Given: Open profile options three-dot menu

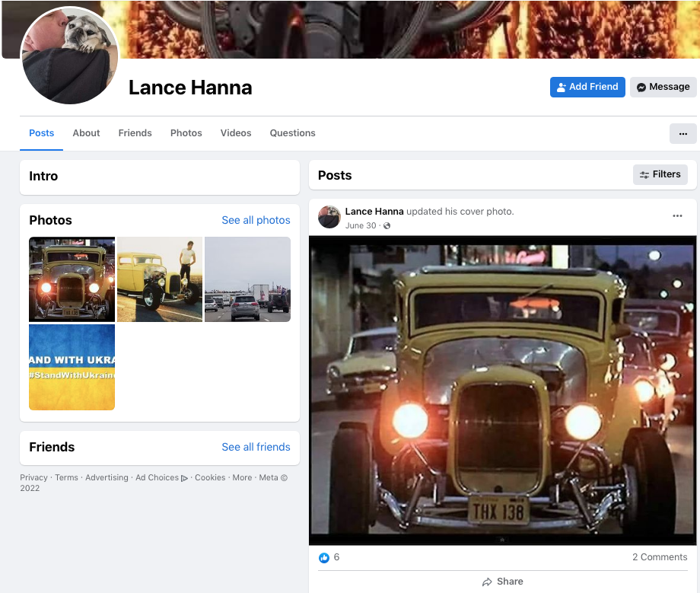Looking at the screenshot, I should pos(682,133).
